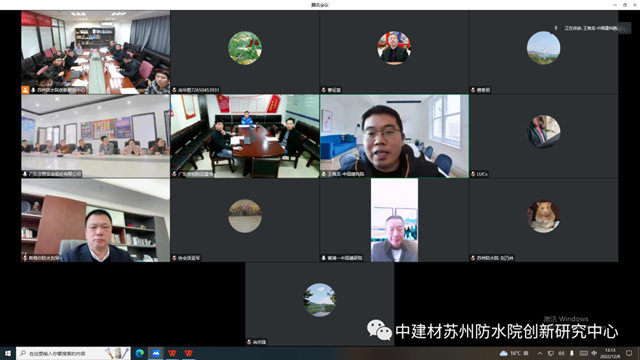
Task: Click the Tencent Meeting window title bar
Action: coord(320,5)
